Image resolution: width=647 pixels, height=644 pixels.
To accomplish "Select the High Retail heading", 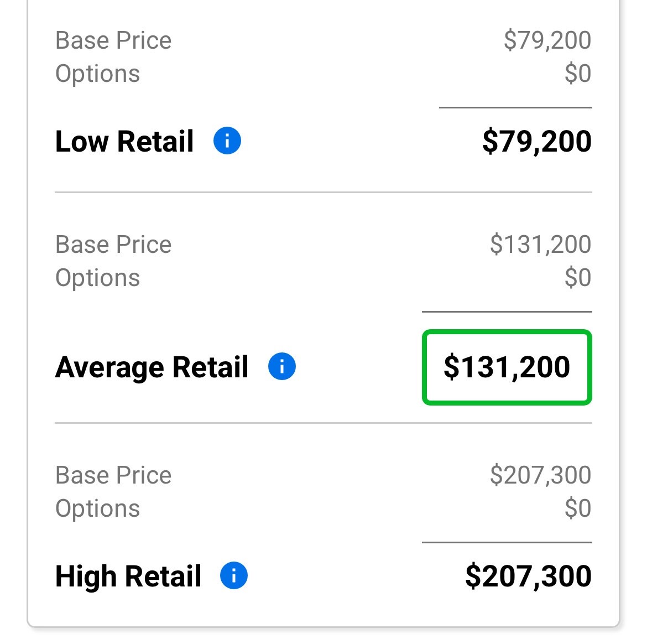I will tap(128, 576).
